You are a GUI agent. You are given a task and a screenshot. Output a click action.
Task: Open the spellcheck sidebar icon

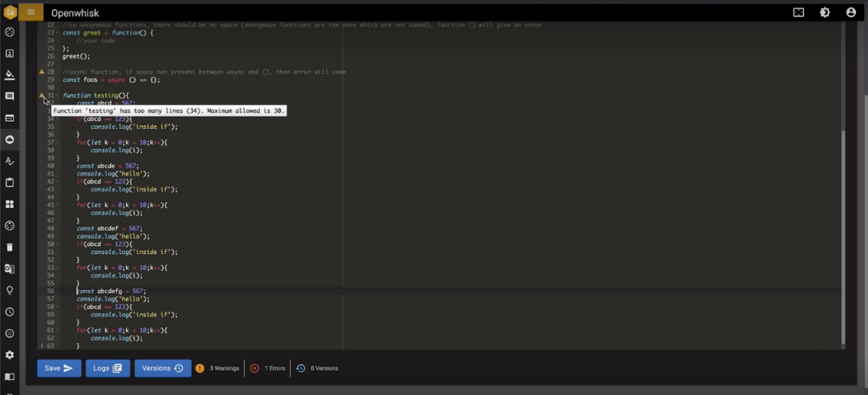point(10,161)
